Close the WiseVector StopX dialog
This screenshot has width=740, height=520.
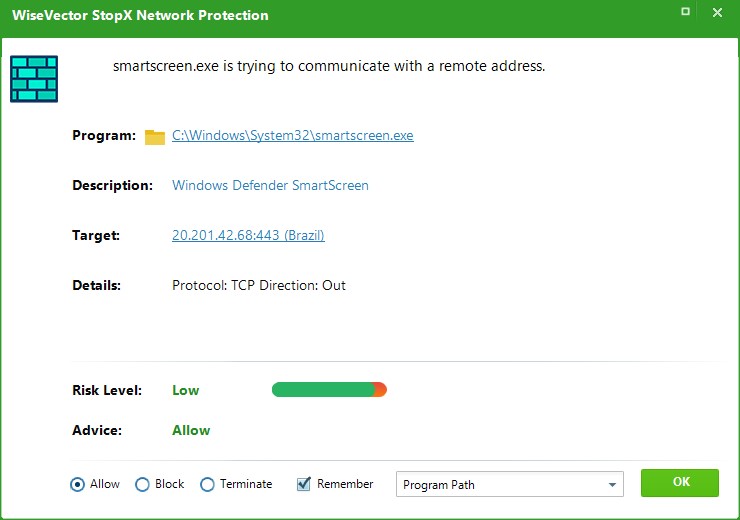pos(717,13)
